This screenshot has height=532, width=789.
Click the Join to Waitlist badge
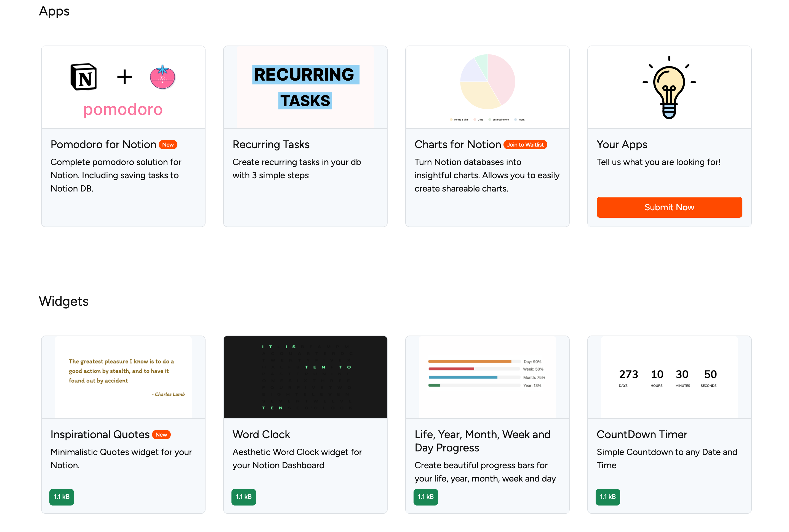pos(525,145)
